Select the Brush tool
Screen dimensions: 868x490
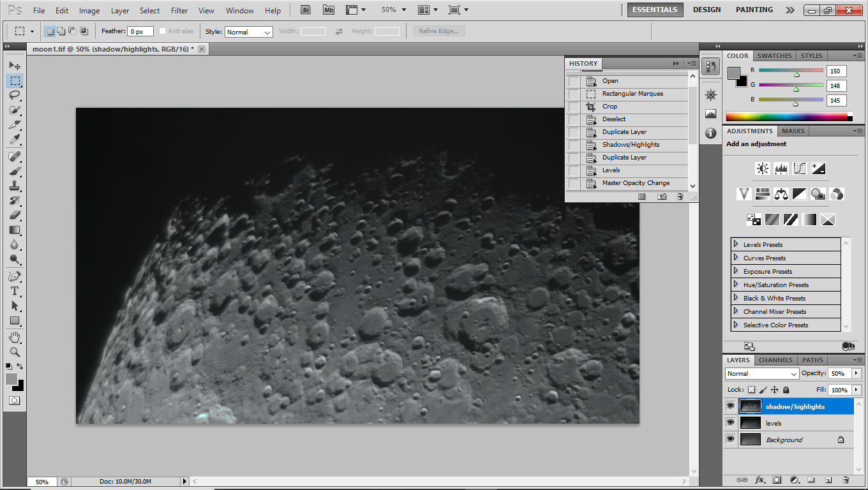[x=15, y=171]
